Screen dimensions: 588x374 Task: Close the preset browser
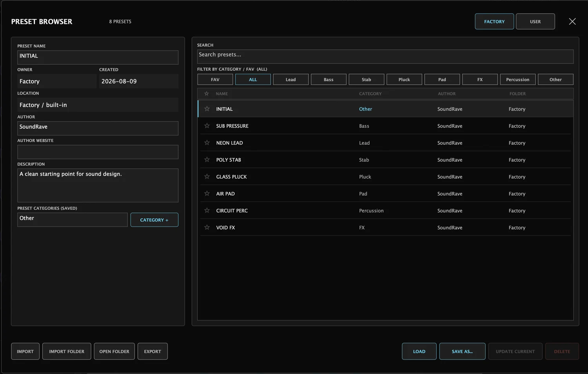click(x=572, y=22)
